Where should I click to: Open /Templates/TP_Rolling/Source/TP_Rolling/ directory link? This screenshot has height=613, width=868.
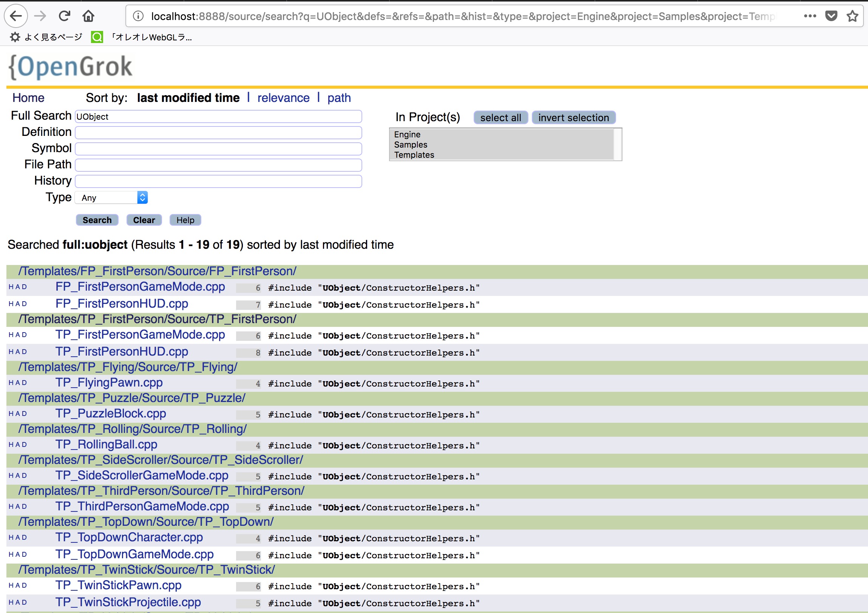tap(133, 429)
